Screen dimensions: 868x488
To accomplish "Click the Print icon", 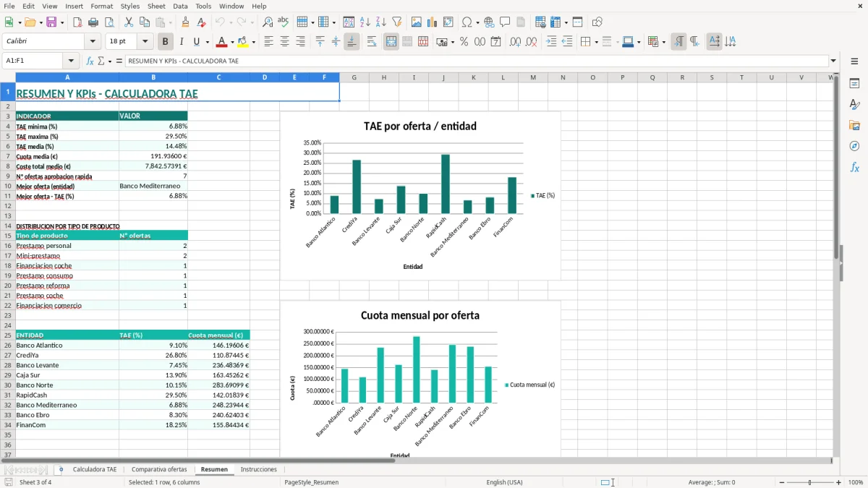I will point(93,22).
